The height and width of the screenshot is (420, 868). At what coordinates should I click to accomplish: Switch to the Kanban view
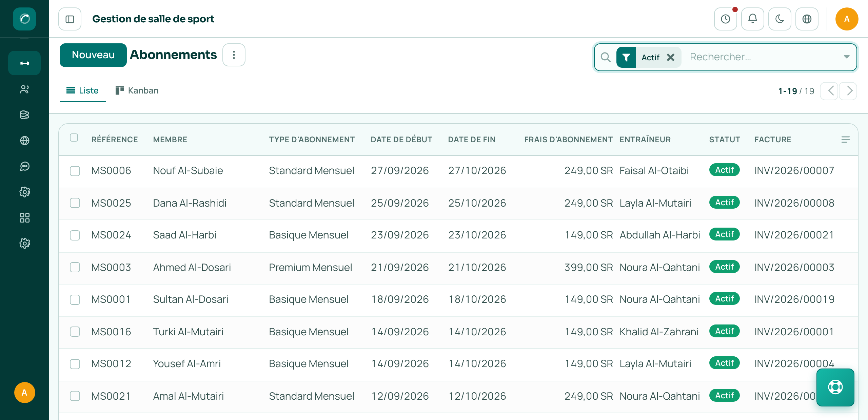pyautogui.click(x=137, y=90)
